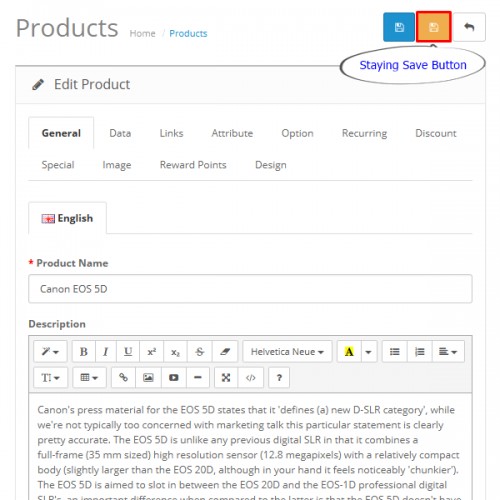Toggle italic formatting in the editor
Image resolution: width=500 pixels, height=500 pixels.
tap(106, 351)
